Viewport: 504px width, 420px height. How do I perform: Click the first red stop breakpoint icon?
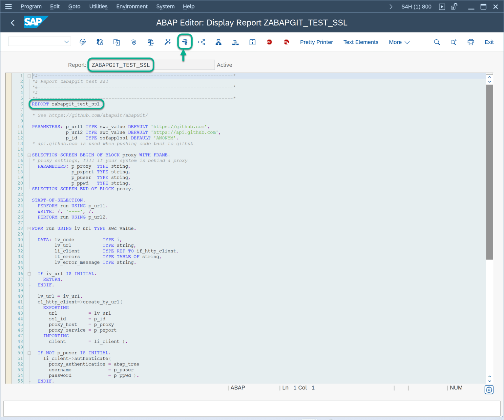(x=269, y=42)
